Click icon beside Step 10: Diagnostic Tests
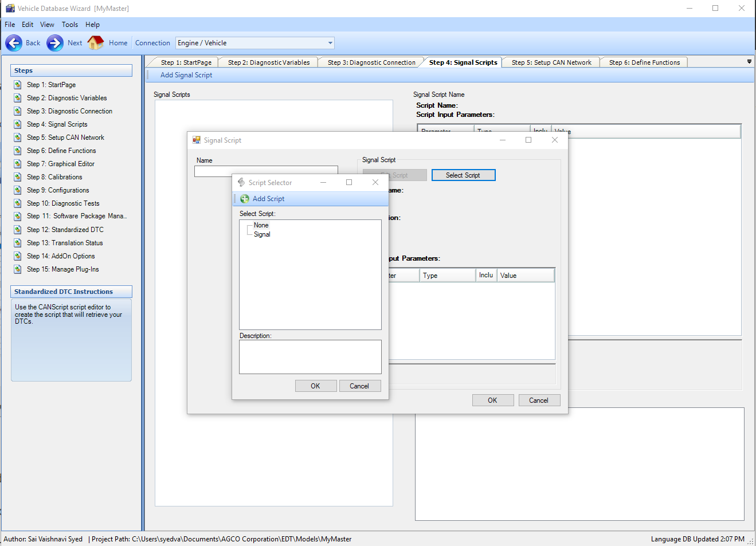The image size is (756, 546). pos(18,203)
